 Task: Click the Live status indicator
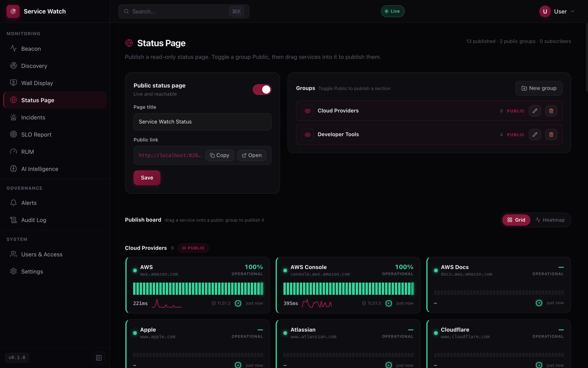pos(392,11)
